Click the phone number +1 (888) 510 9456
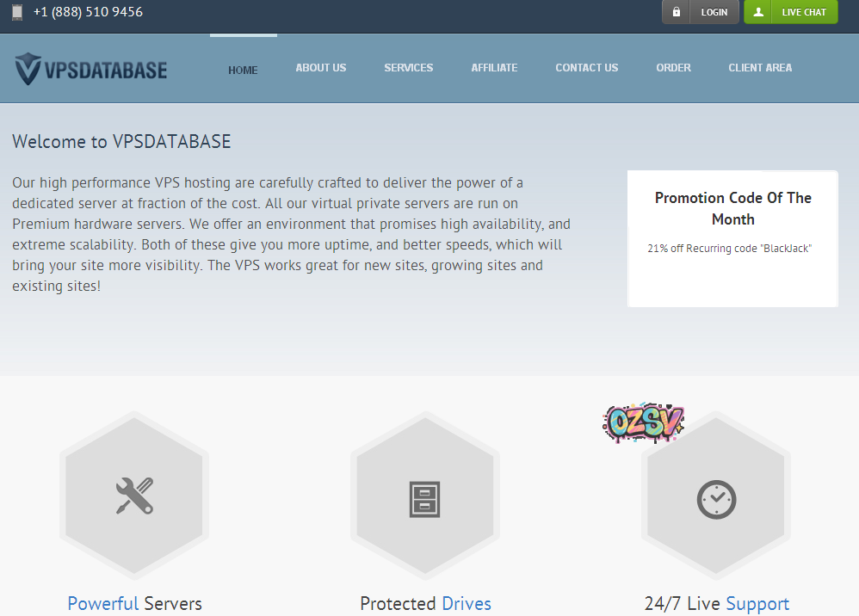 [88, 12]
